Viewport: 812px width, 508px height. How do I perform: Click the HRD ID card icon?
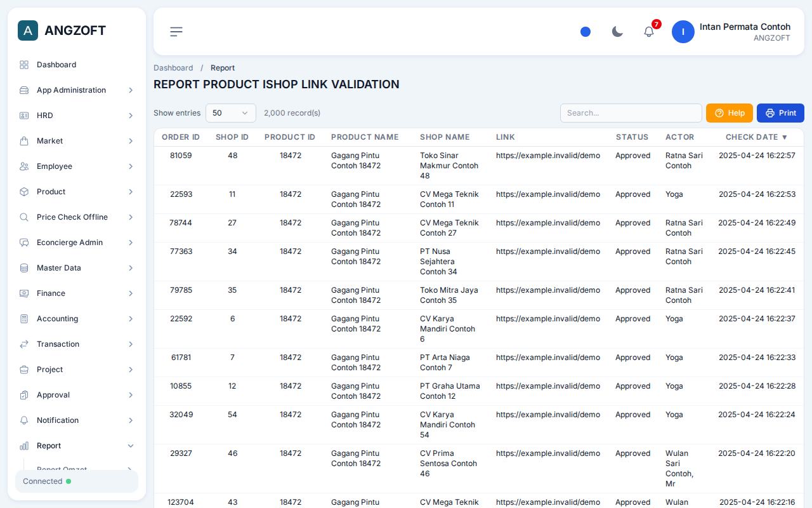click(24, 116)
